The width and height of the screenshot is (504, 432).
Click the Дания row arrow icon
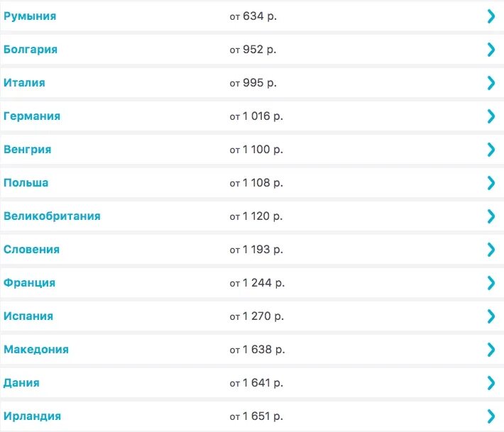point(491,383)
